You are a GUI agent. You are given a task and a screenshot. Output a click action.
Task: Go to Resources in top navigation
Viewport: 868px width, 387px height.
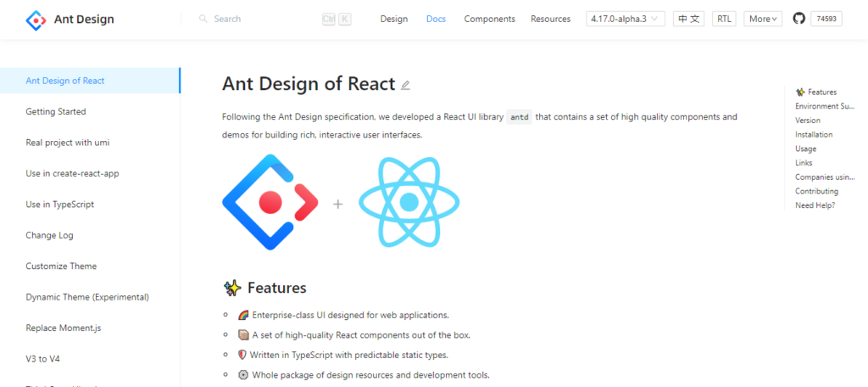pyautogui.click(x=551, y=19)
